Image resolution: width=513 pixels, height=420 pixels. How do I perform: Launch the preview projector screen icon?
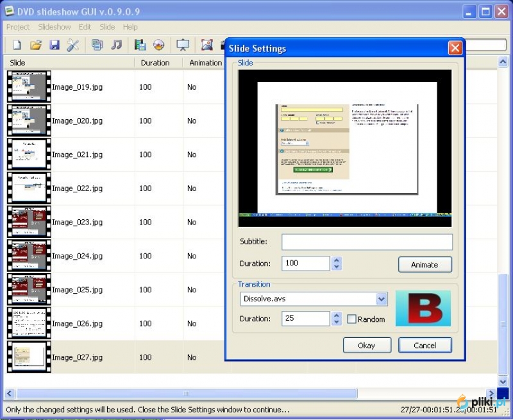(183, 45)
